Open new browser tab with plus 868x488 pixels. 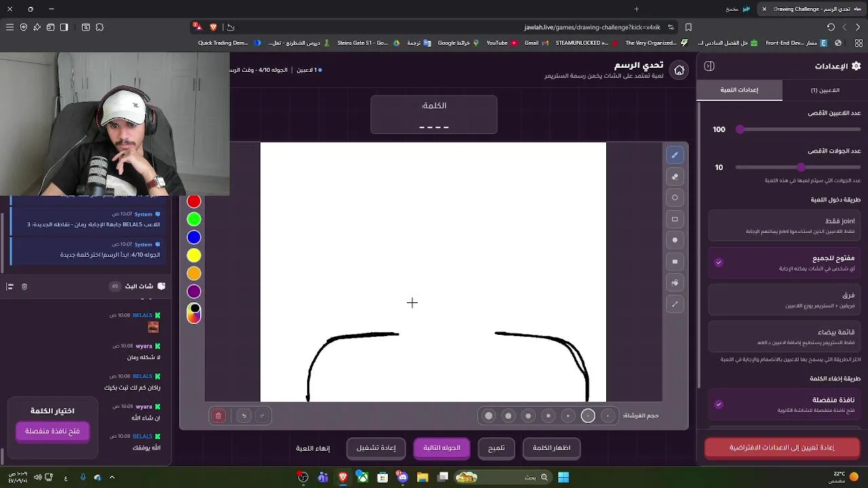coord(636,9)
